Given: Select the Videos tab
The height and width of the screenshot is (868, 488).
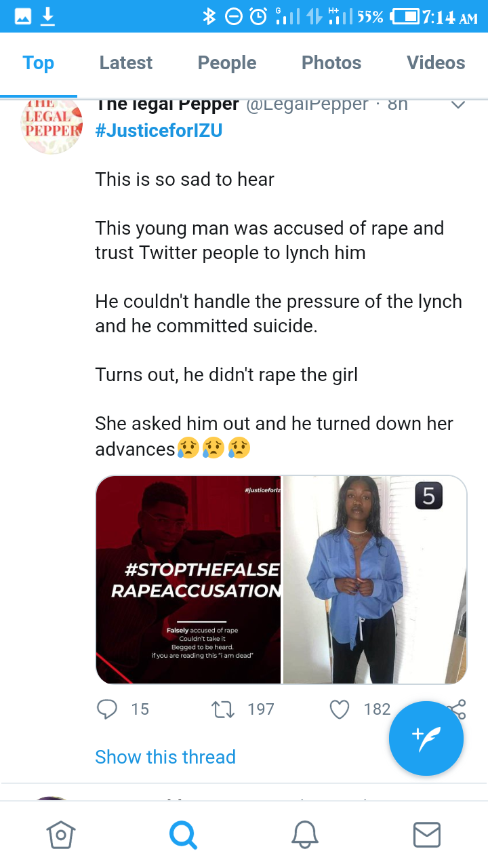Looking at the screenshot, I should pyautogui.click(x=436, y=63).
